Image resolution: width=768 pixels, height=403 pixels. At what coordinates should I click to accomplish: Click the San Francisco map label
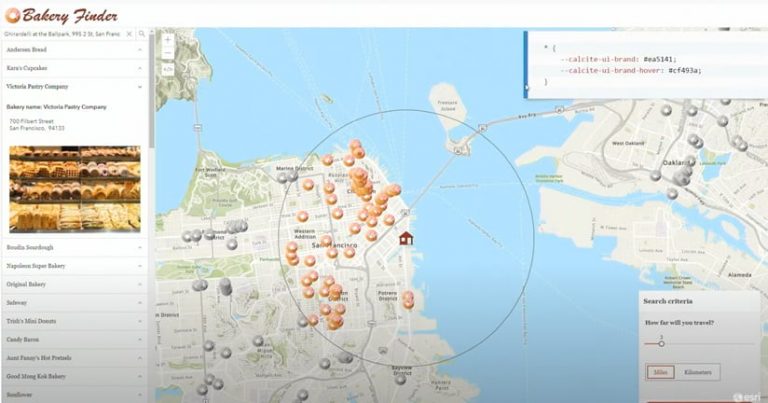(335, 245)
